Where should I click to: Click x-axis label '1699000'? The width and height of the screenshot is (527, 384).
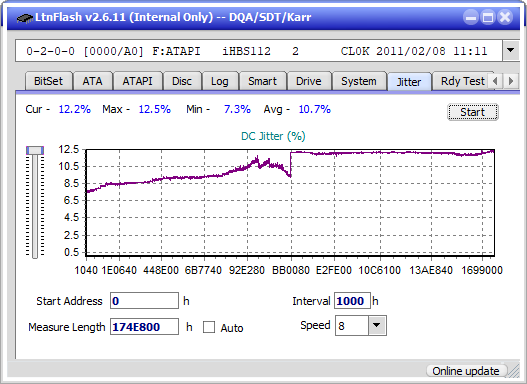click(x=482, y=270)
